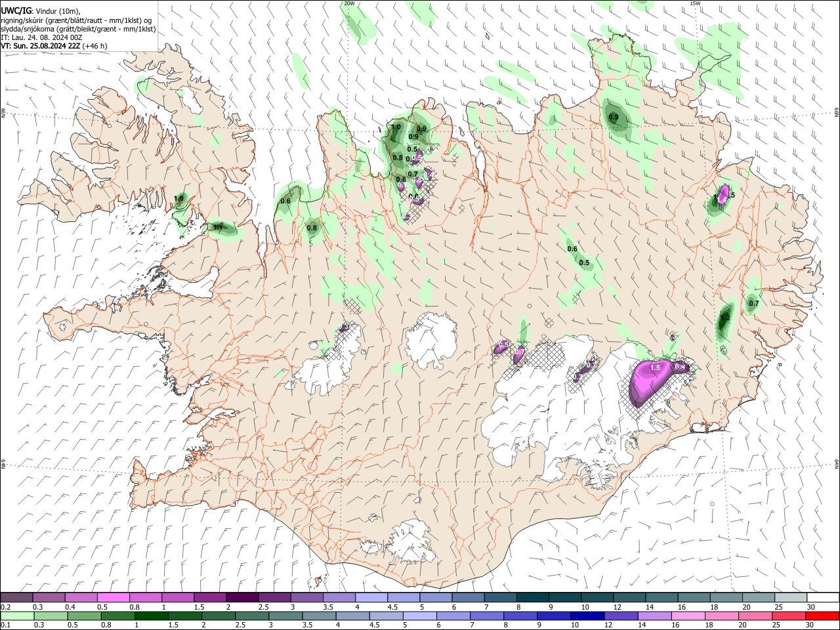Image resolution: width=840 pixels, height=630 pixels.
Task: Click the Mýrdalsjökull glacier white area in the south
Action: coord(411,543)
